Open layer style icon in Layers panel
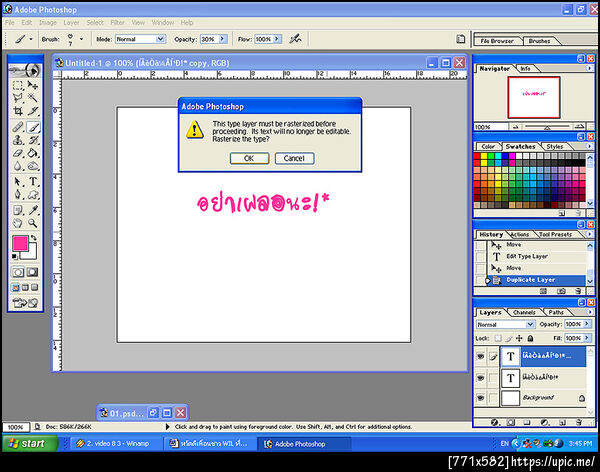 [494, 422]
